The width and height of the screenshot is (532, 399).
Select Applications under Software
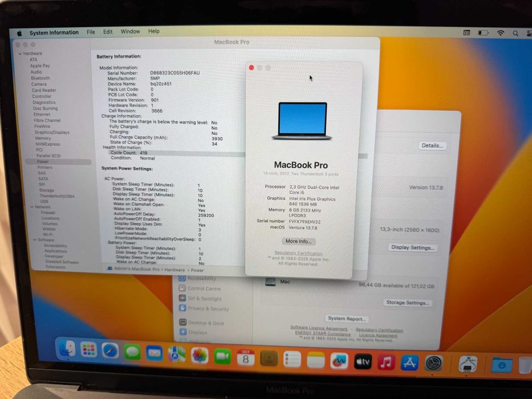pos(56,251)
